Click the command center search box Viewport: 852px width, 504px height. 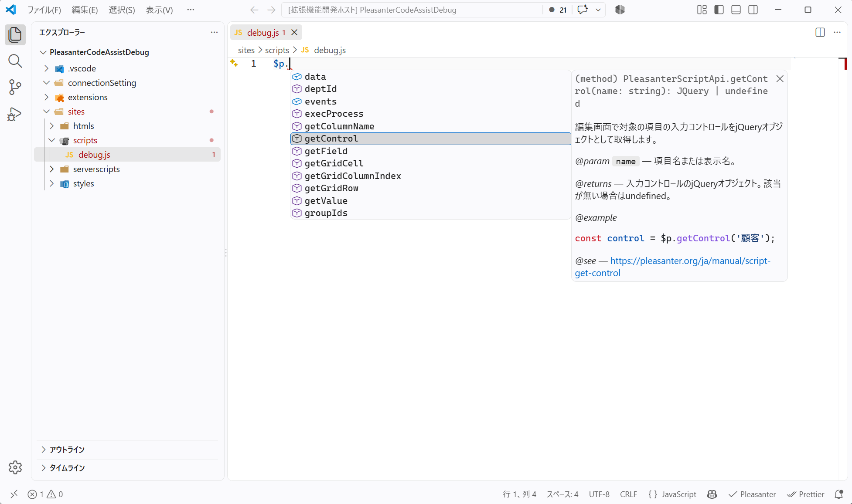pyautogui.click(x=412, y=10)
